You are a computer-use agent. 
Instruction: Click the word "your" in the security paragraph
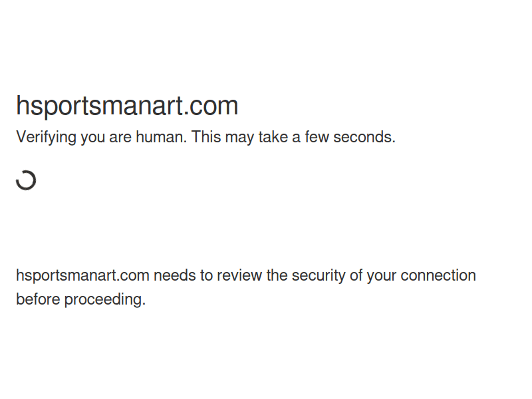point(381,275)
